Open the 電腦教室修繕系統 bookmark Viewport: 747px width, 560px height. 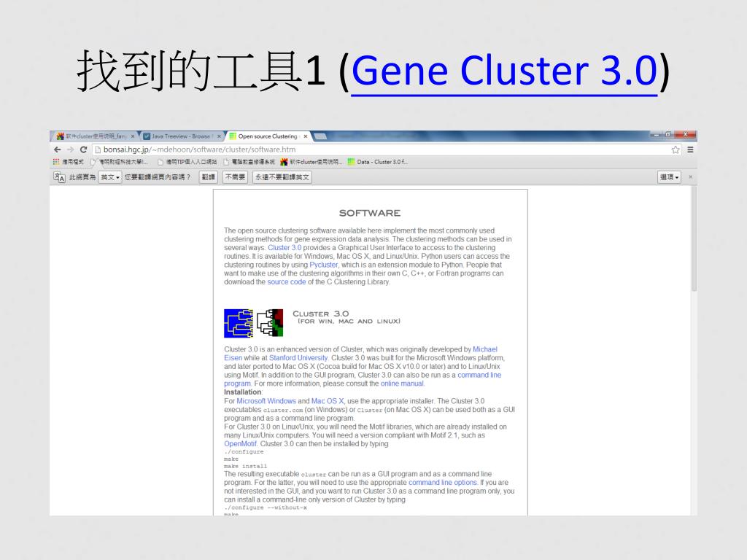tap(249, 162)
